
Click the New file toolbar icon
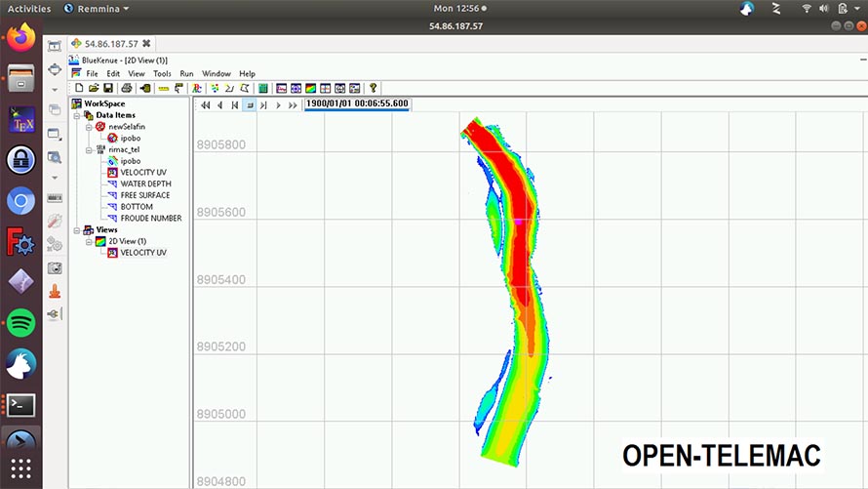79,88
